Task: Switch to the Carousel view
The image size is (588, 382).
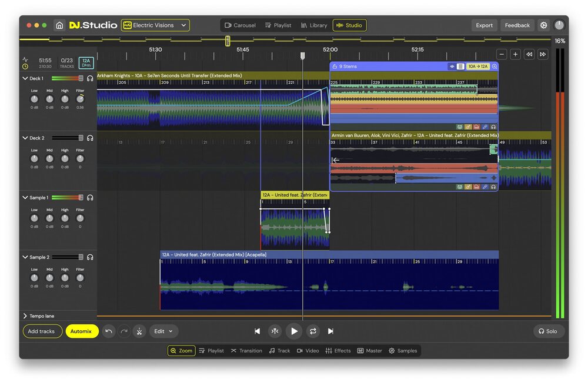Action: (240, 25)
